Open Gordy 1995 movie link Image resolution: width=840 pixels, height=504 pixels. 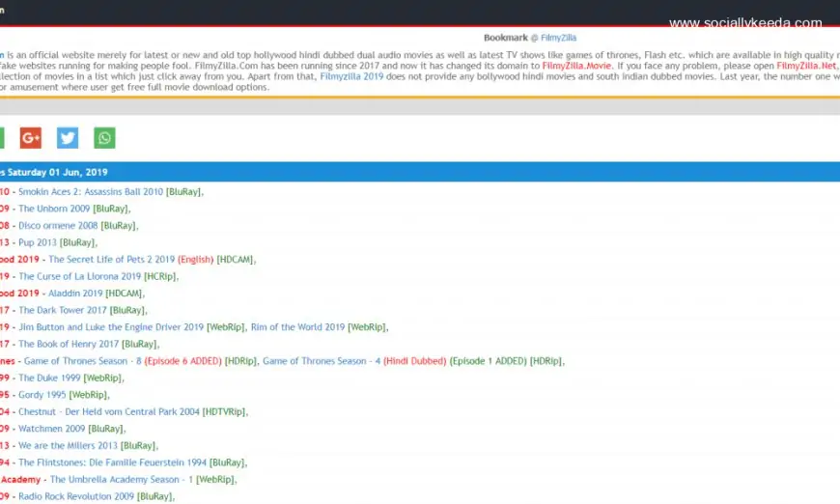[x=42, y=395]
